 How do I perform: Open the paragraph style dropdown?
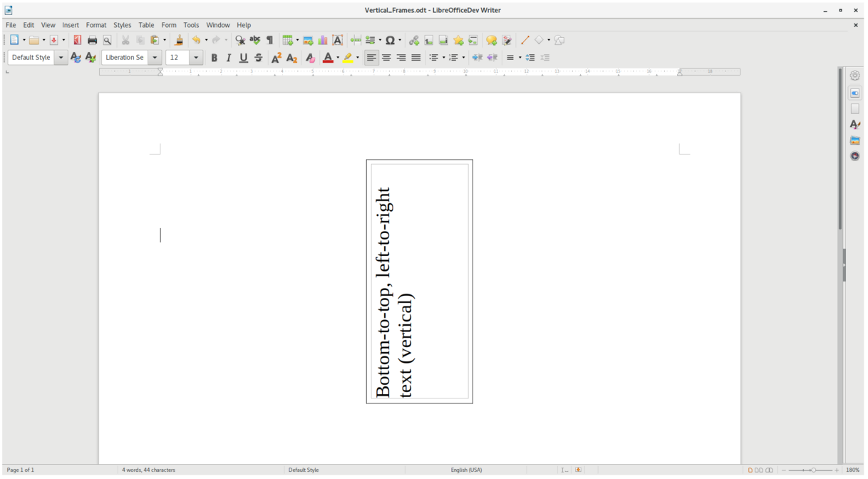point(61,57)
